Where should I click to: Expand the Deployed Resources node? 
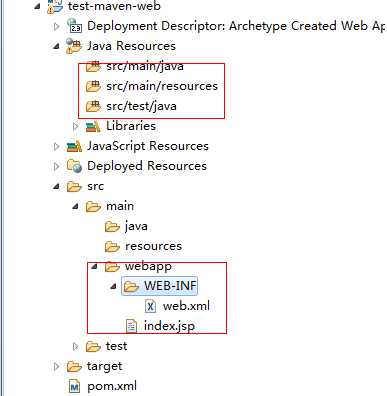click(57, 166)
